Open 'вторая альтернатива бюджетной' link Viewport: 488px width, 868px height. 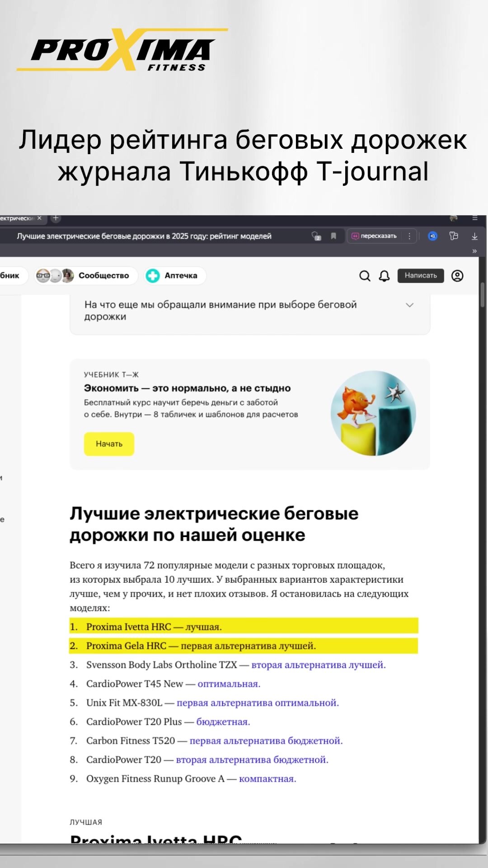[252, 759]
